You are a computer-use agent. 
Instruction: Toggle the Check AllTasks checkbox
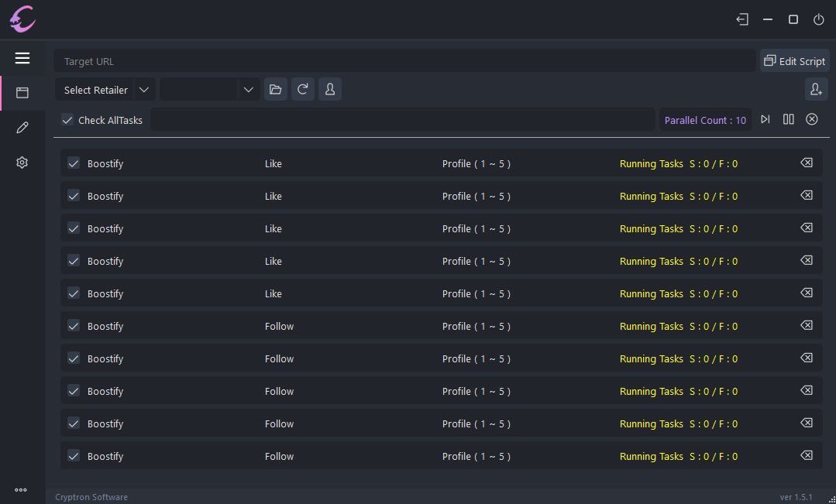pos(67,120)
